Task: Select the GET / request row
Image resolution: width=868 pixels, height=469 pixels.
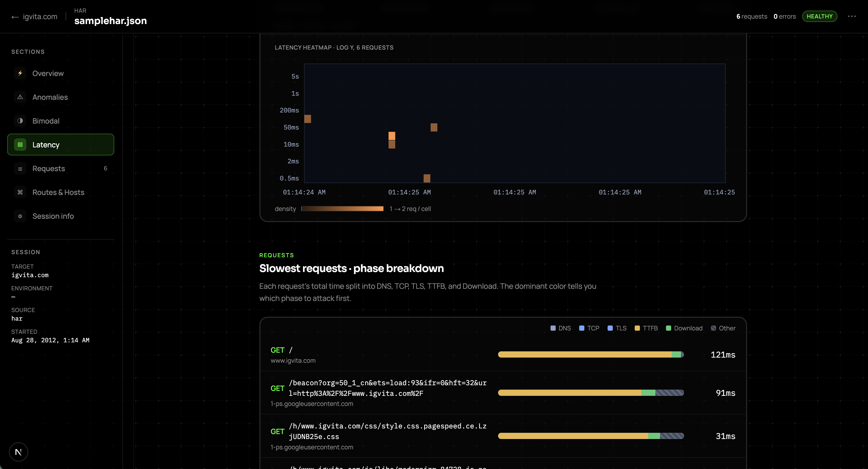Action: point(503,355)
